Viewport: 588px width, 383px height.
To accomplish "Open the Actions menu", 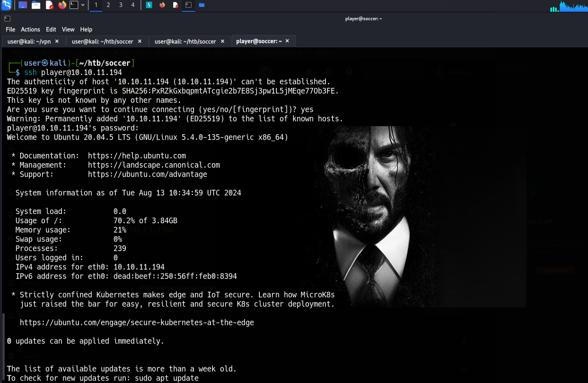I will 31,29.
